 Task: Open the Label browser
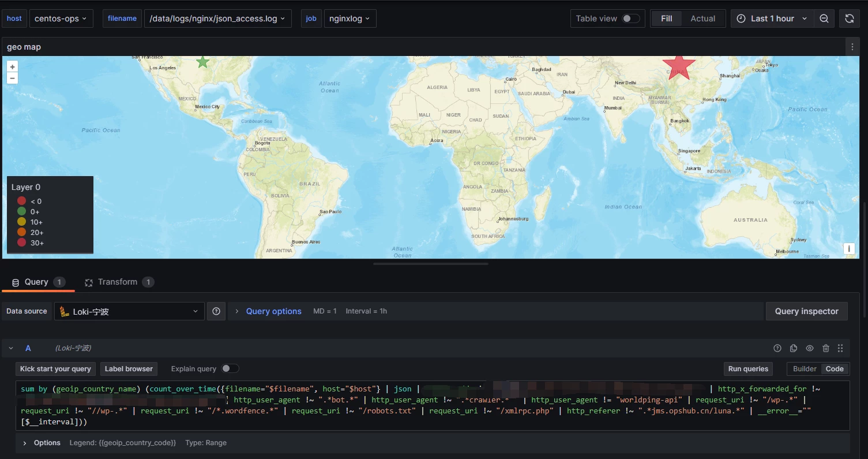coord(129,368)
